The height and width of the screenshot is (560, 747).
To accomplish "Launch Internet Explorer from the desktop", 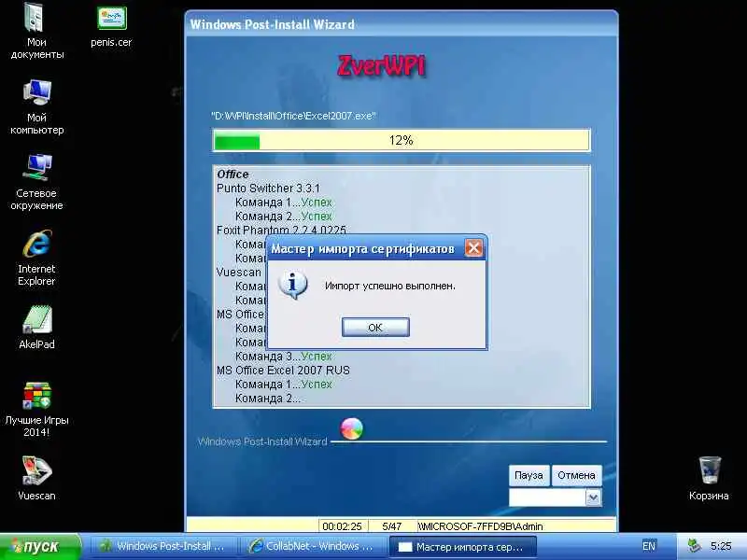I will click(x=36, y=259).
